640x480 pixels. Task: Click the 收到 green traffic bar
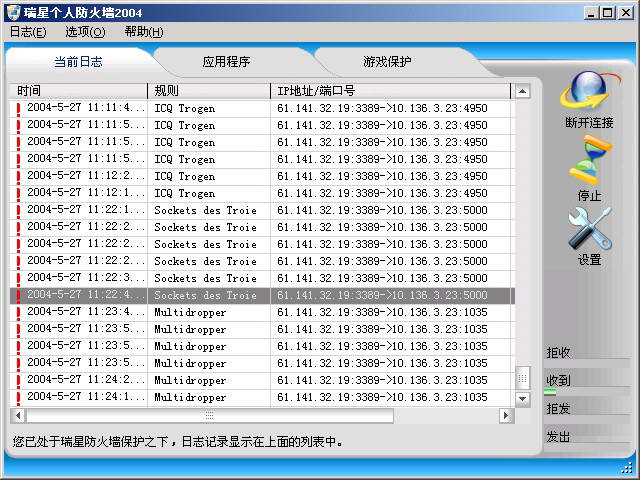(x=550, y=392)
